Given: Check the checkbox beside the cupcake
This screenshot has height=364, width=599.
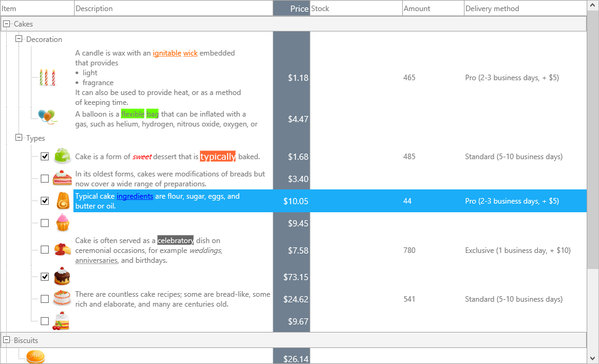Looking at the screenshot, I should pyautogui.click(x=44, y=223).
